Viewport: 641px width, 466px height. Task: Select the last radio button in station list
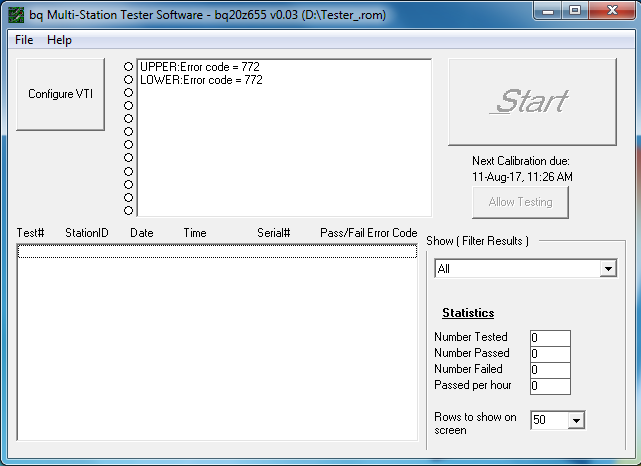128,211
